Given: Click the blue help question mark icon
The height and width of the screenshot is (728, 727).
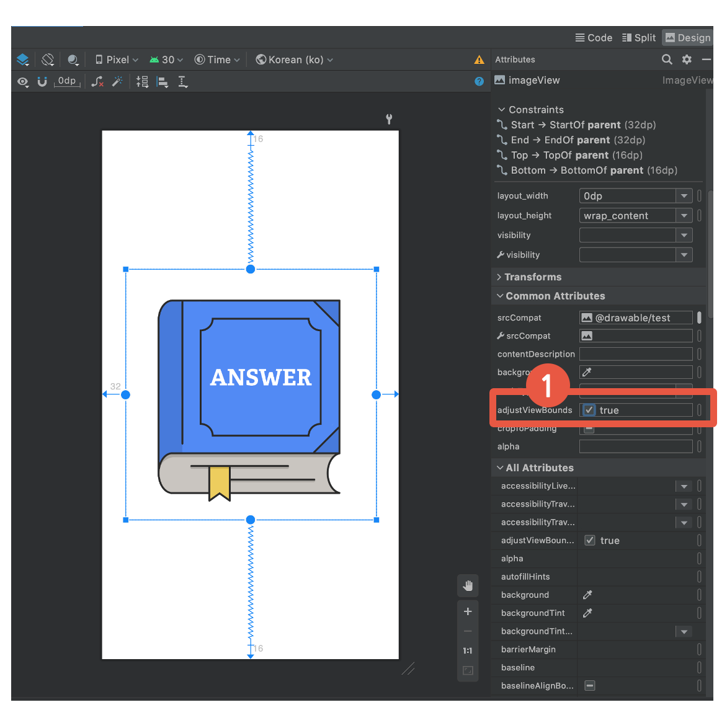Looking at the screenshot, I should (x=479, y=82).
